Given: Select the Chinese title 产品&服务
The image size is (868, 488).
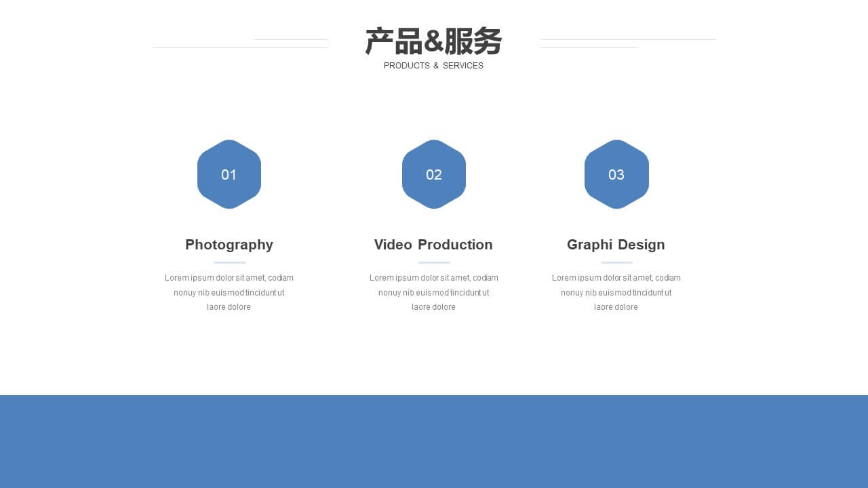Looking at the screenshot, I should [x=433, y=41].
